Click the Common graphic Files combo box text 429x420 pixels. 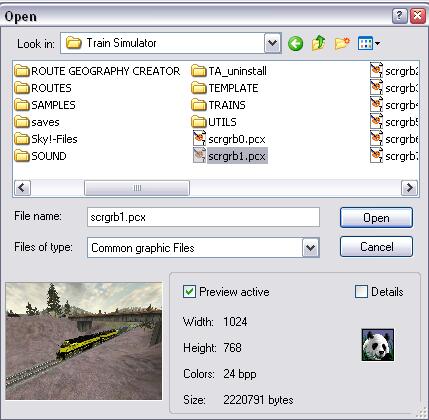143,248
